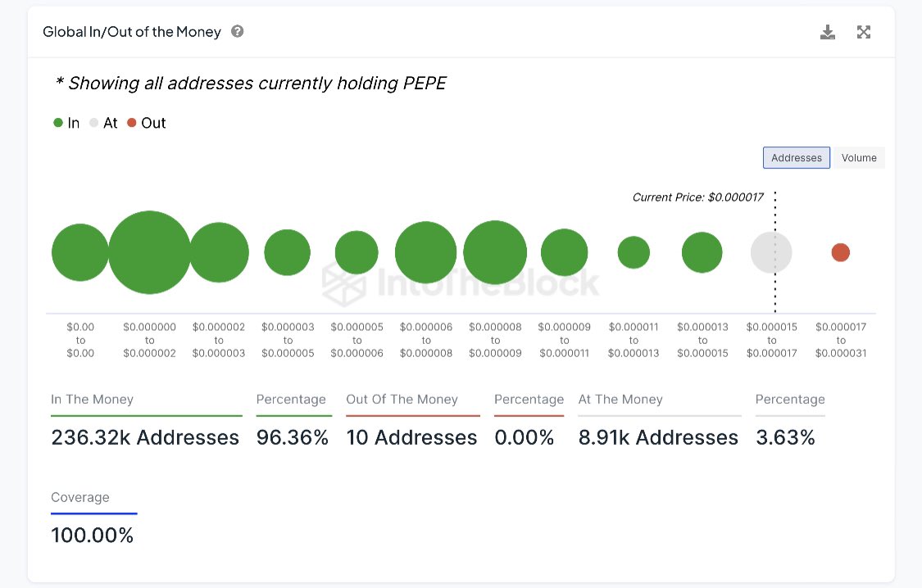Expand chart to fullscreen
The height and width of the screenshot is (588, 922).
coord(863,33)
